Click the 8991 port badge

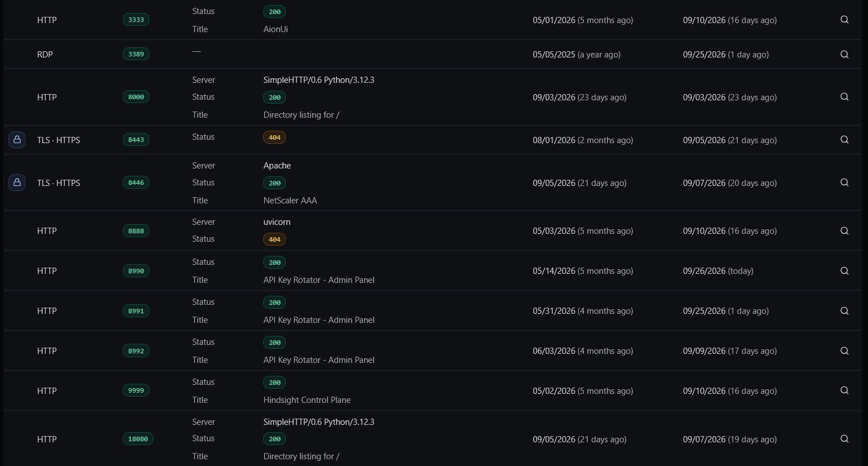[x=136, y=311]
